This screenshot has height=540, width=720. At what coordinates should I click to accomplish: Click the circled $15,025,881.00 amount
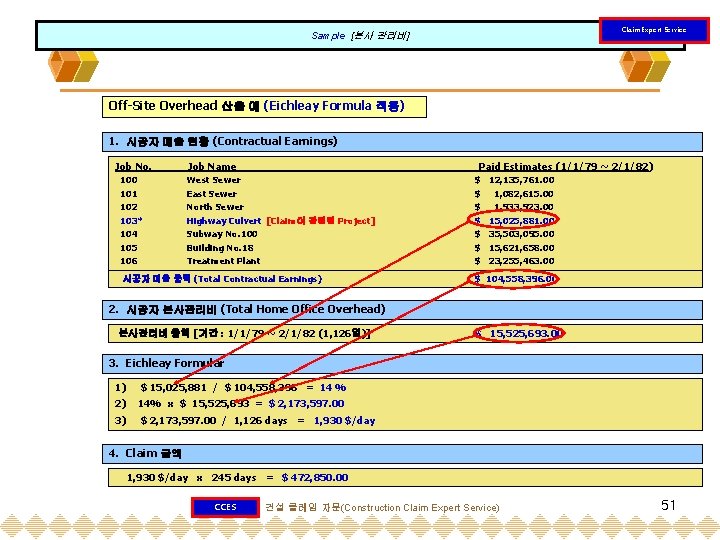(x=515, y=221)
